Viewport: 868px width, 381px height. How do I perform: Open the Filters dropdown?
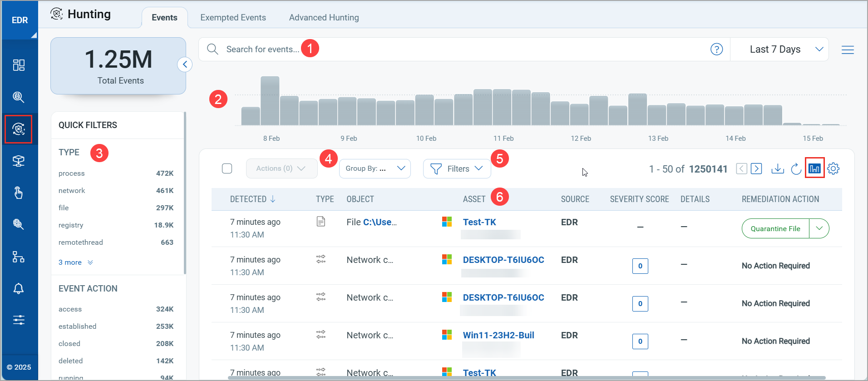[457, 168]
